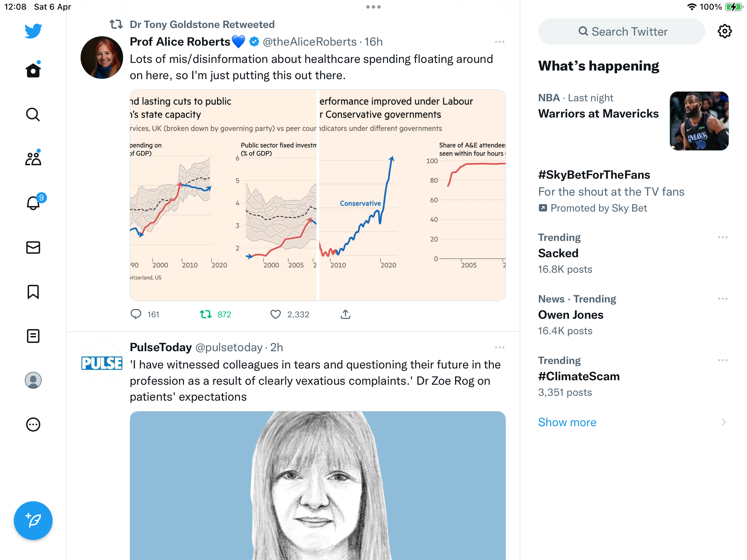Open the Messages envelope icon

[33, 248]
